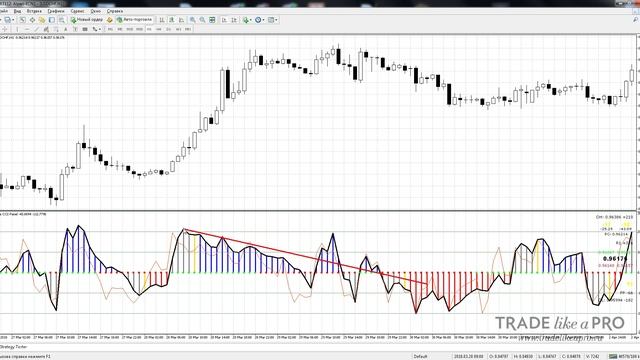Switch timeframe to H4
The width and height of the screenshot is (640, 360).
point(159,29)
